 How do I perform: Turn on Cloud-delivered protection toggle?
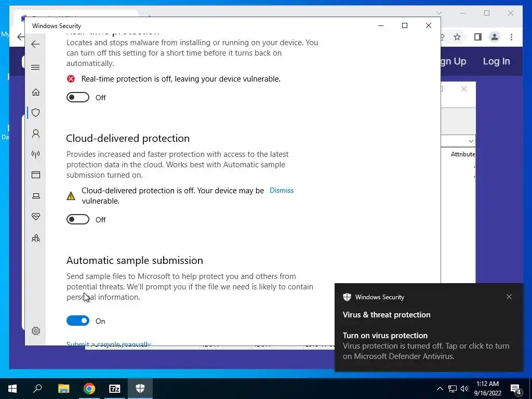tap(78, 220)
